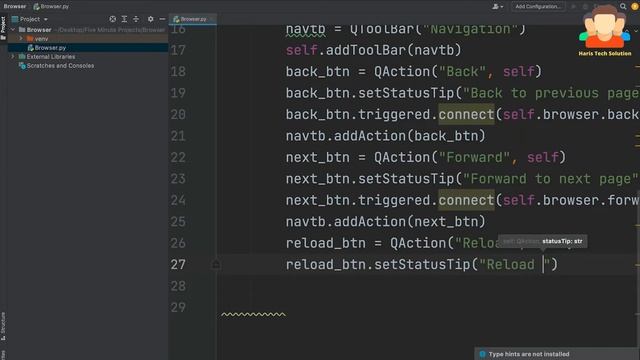Select Browser.py in project tree
Screen dimensions: 640x360
coord(88,48)
